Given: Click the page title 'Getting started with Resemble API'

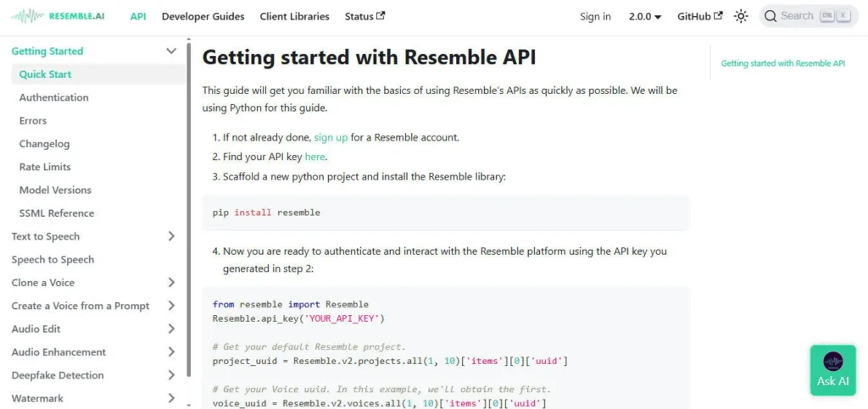Looking at the screenshot, I should 370,58.
